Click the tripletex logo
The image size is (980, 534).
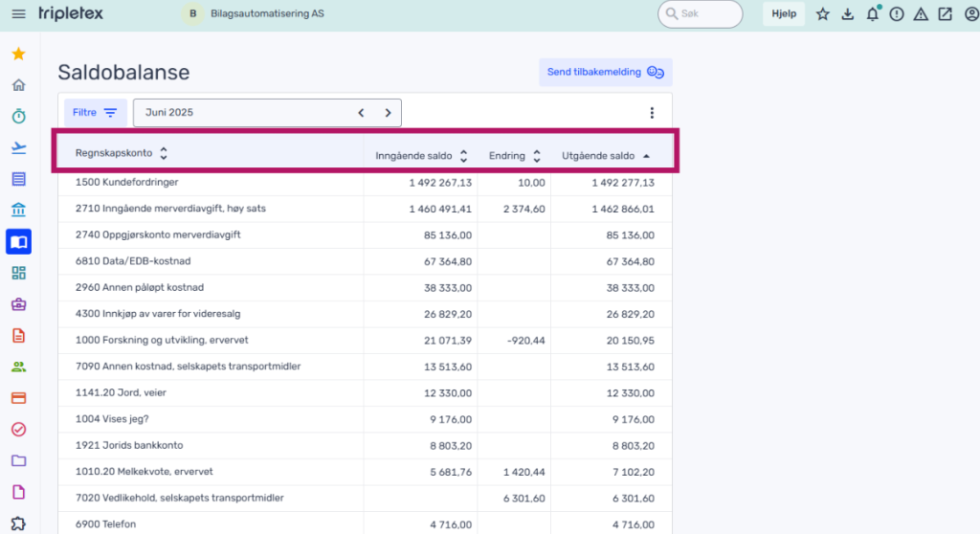(x=71, y=13)
